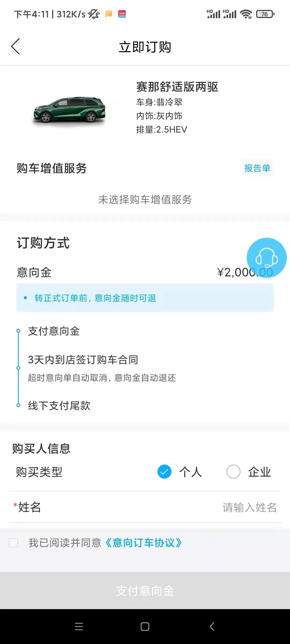This screenshot has width=290, height=644.
Task: Tap the red app notification icon
Action: click(122, 14)
